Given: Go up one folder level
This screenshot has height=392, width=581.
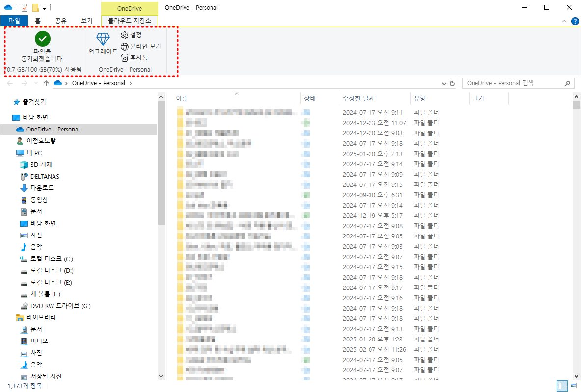Looking at the screenshot, I should (46, 83).
